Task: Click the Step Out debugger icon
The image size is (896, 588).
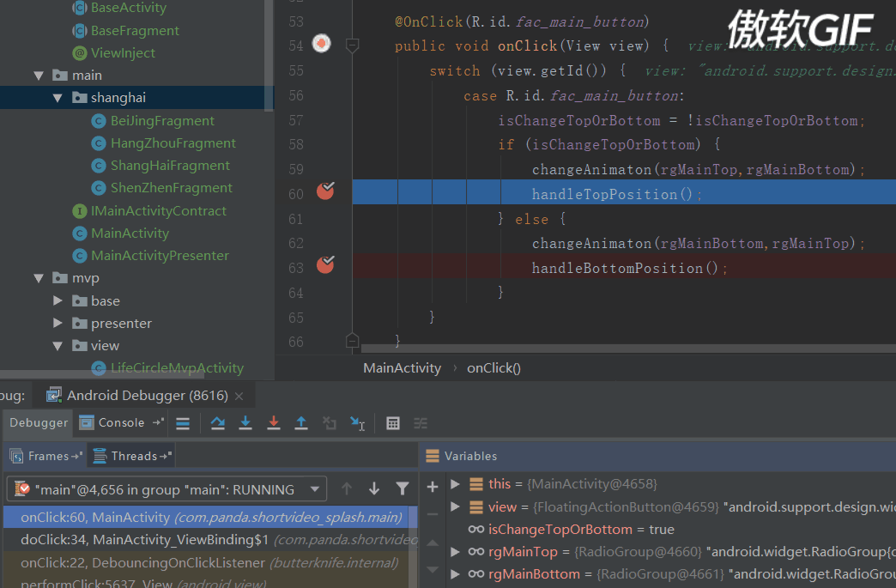Action: tap(301, 422)
